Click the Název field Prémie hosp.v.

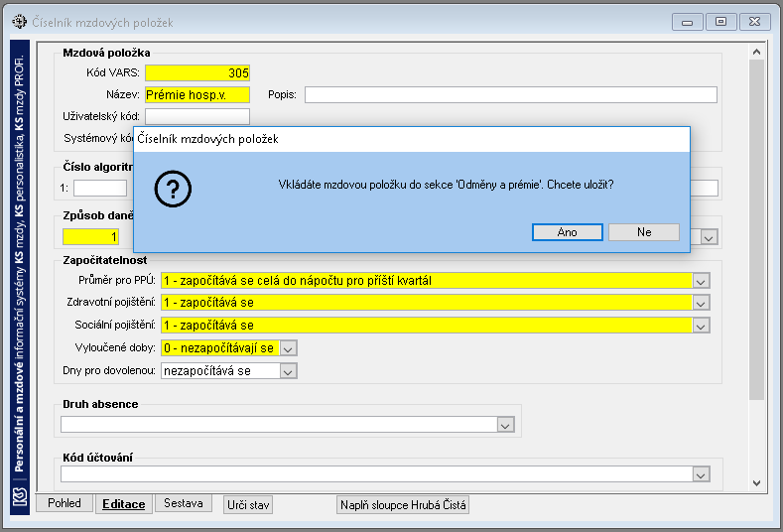coord(197,95)
